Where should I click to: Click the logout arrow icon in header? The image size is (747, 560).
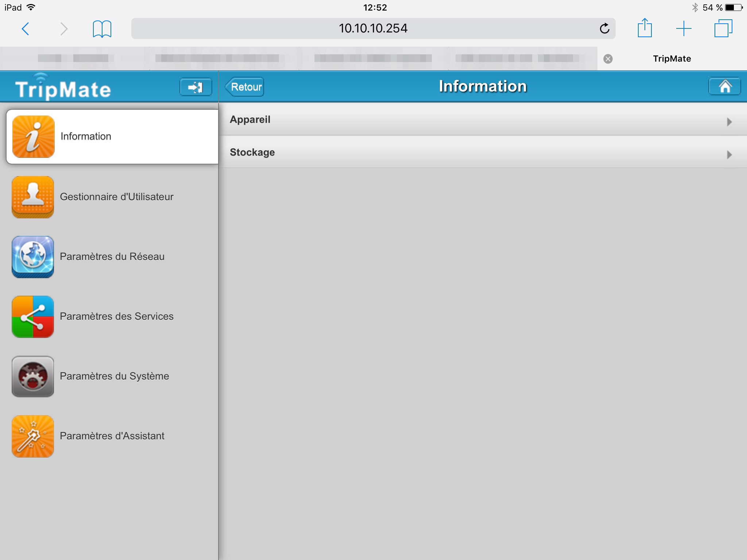click(196, 87)
